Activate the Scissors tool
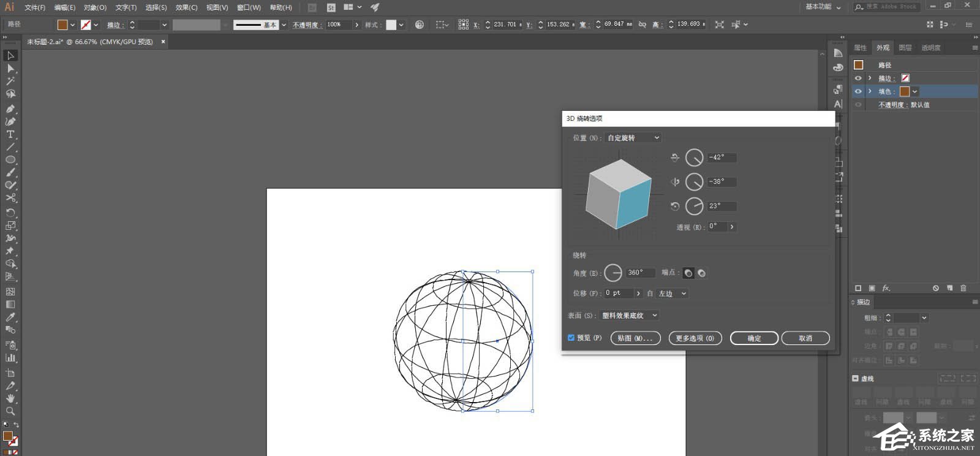Screen dimensions: 980x456 [10, 198]
